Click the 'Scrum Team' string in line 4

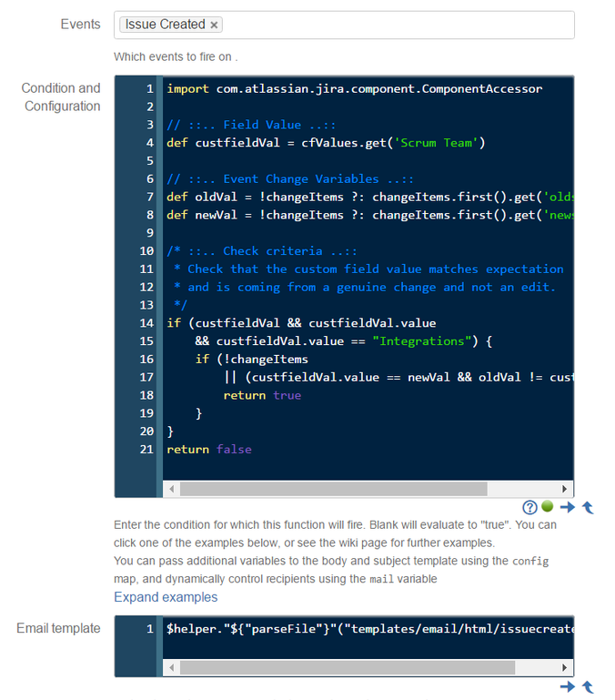(436, 143)
